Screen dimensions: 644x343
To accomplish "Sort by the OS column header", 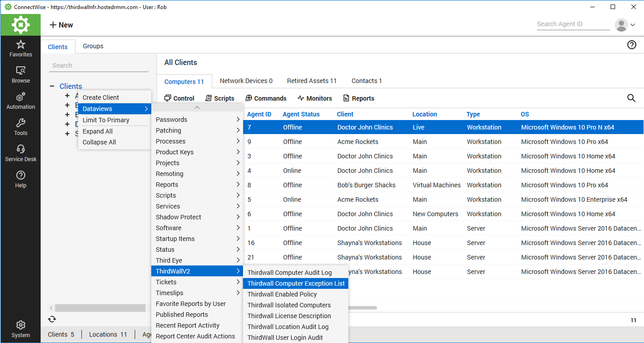I will coord(525,114).
